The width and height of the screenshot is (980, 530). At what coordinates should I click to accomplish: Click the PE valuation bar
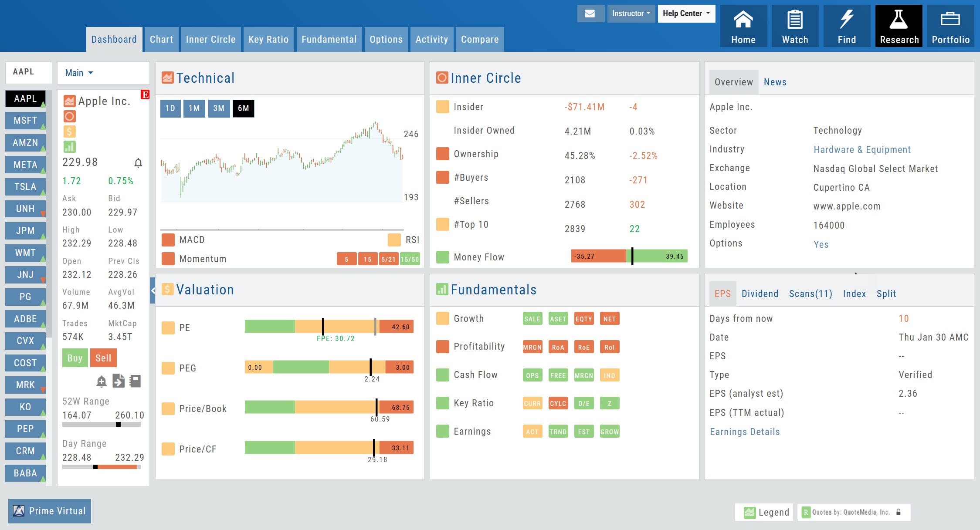[x=329, y=327]
